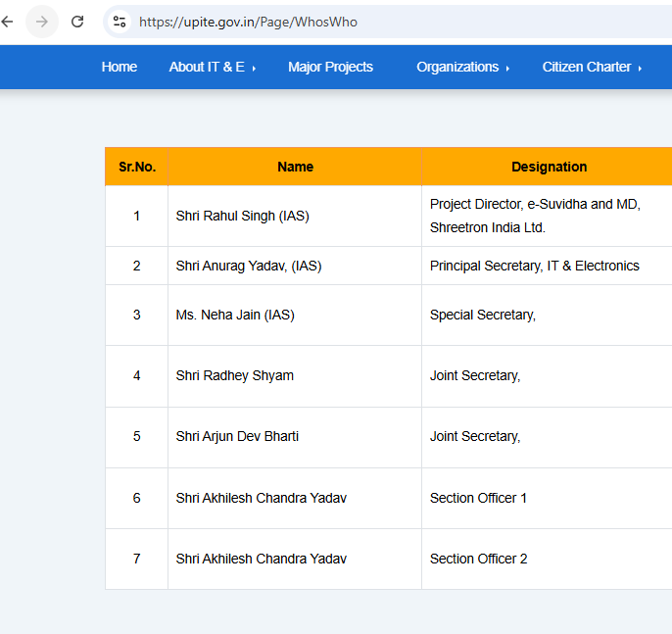This screenshot has height=634, width=672.
Task: Click the browser forward arrow
Action: [x=42, y=22]
